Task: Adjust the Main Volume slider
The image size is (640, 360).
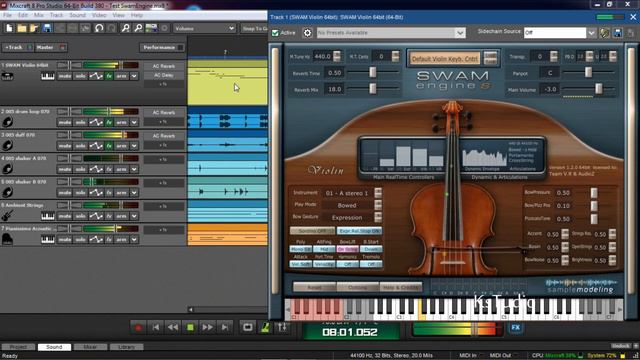Action: click(x=598, y=89)
